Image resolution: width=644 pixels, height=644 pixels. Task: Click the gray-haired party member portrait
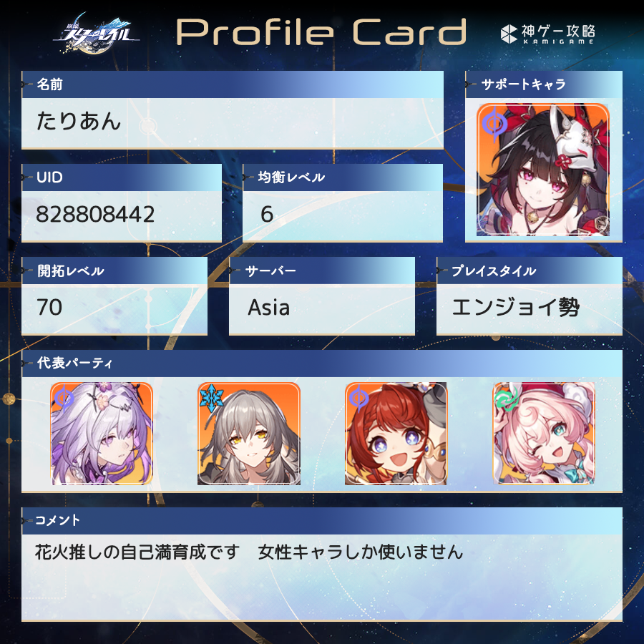point(249,434)
